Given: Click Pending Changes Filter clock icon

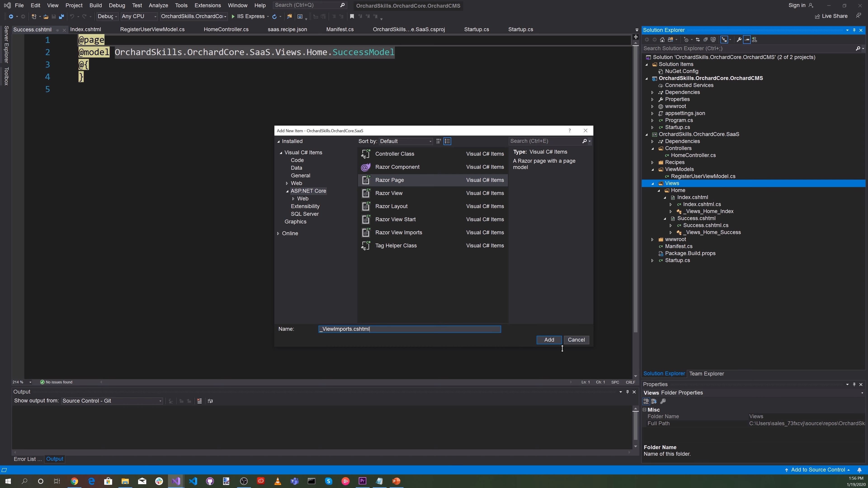Looking at the screenshot, I should [x=686, y=40].
